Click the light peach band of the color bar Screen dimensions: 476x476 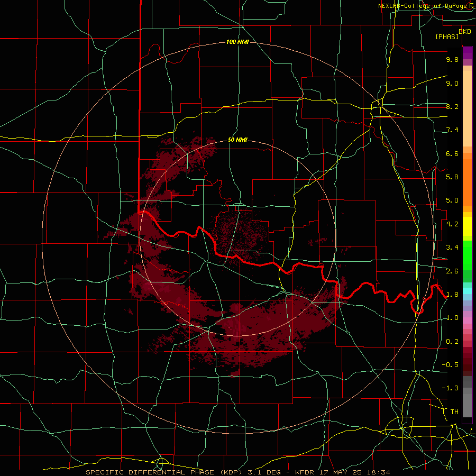(x=467, y=108)
